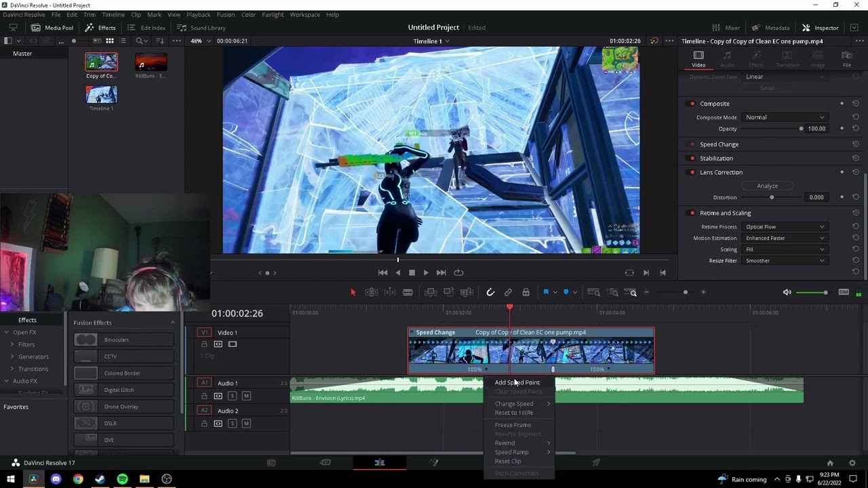Toggle the Linked Selection chain icon
868x488 pixels.
point(508,292)
